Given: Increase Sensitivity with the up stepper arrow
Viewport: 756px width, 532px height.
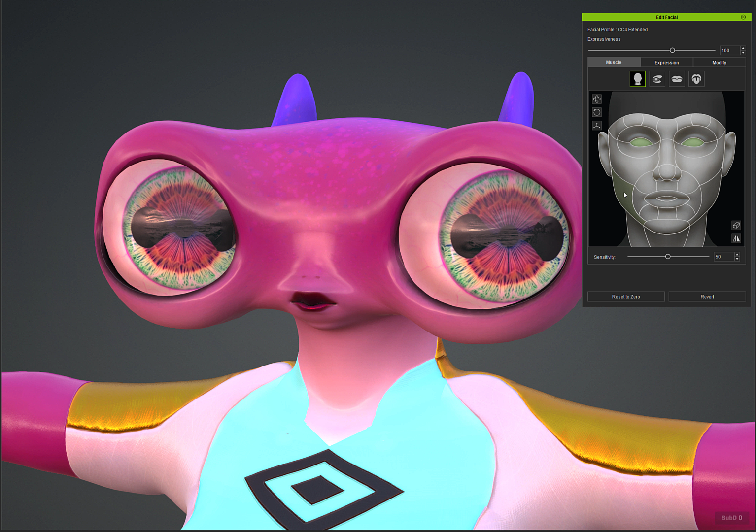Looking at the screenshot, I should click(737, 255).
